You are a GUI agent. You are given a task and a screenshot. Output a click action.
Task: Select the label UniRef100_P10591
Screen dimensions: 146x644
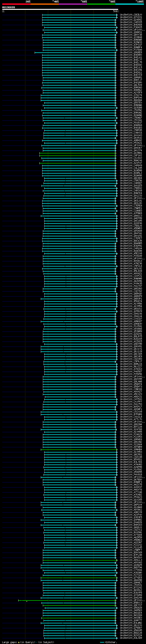[131, 326]
